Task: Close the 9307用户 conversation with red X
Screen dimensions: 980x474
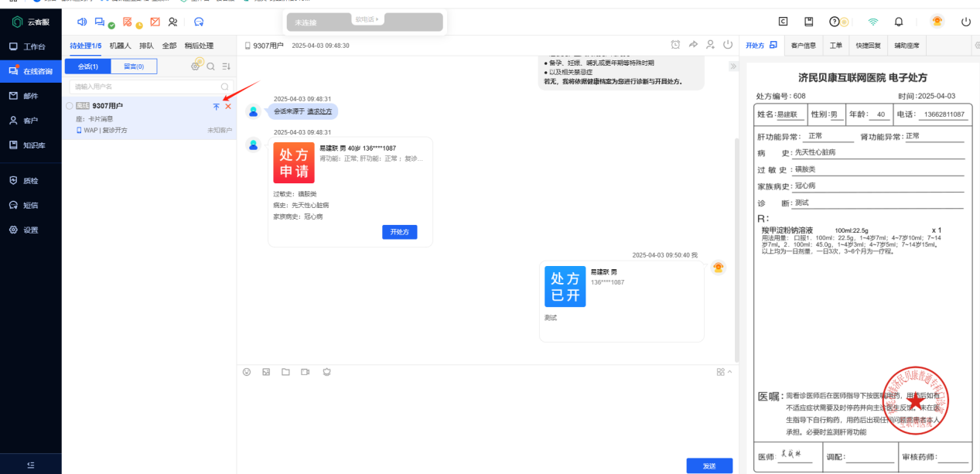Action: tap(228, 106)
